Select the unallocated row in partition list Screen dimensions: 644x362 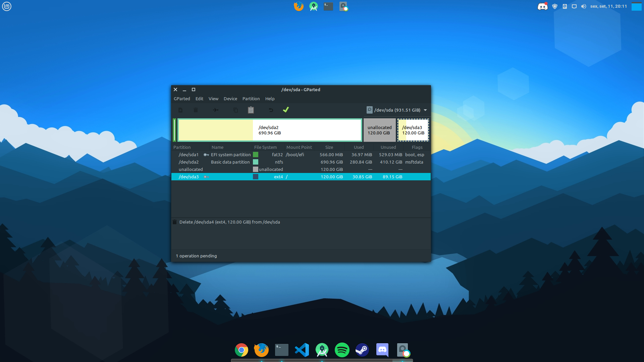301,169
